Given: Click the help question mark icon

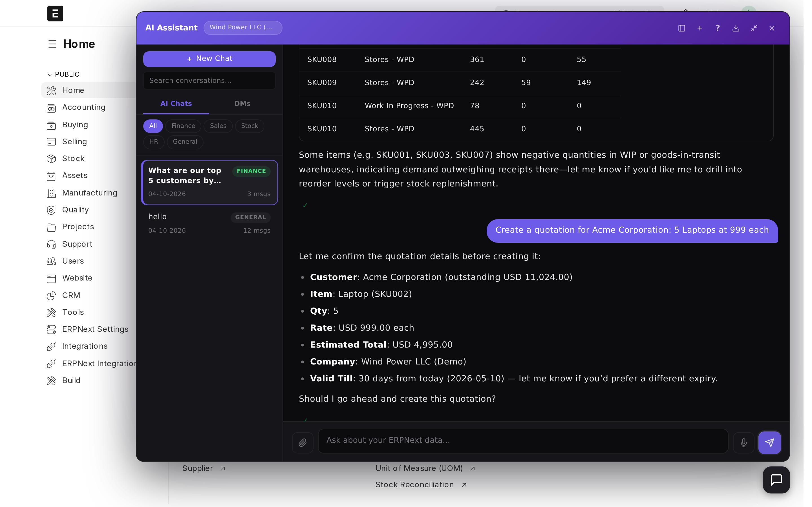Looking at the screenshot, I should pos(717,28).
